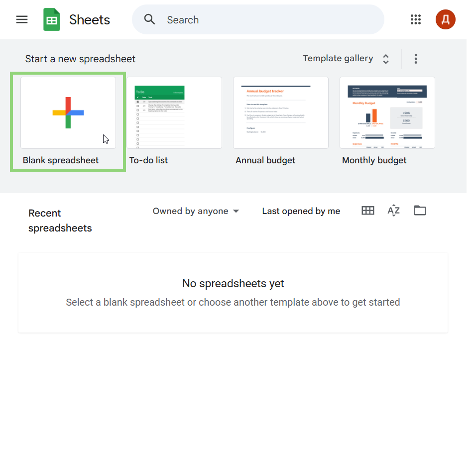
Task: Click the 'Sheets' title text
Action: click(90, 20)
